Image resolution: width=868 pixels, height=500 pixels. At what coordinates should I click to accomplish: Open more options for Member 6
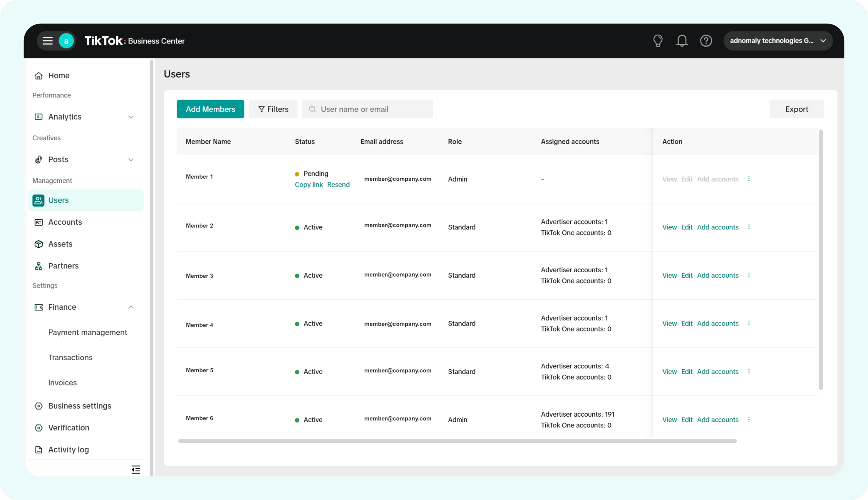pyautogui.click(x=749, y=420)
